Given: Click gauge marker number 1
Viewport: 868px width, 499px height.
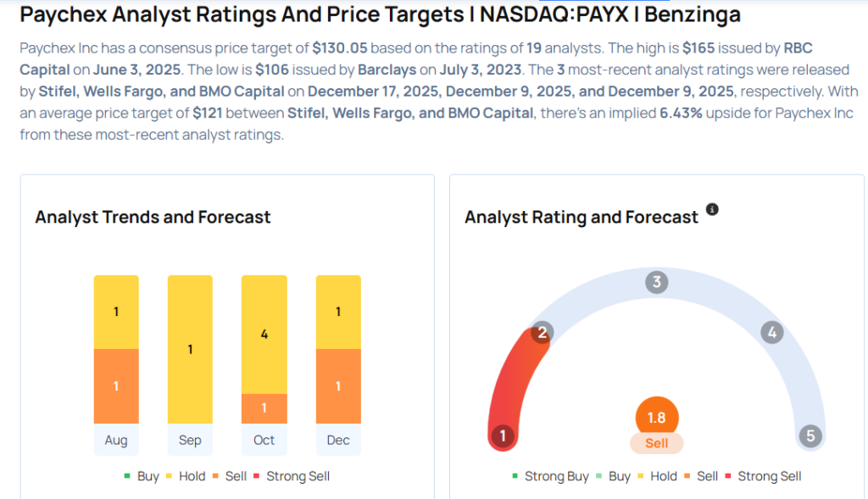Looking at the screenshot, I should click(503, 436).
